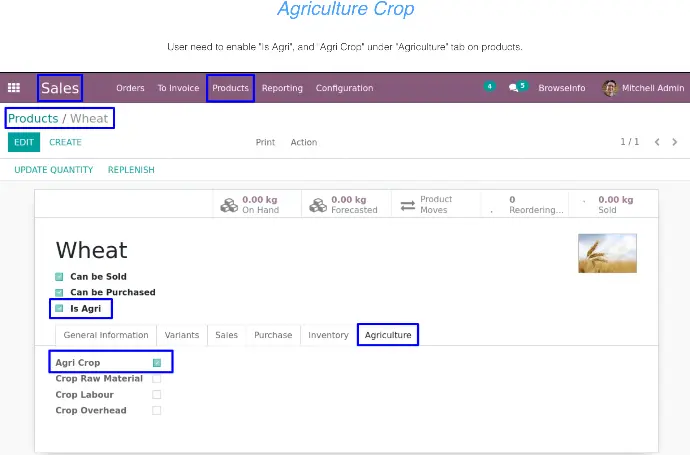Open Product Moves arrows icon
Image resolution: width=690 pixels, height=455 pixels.
tap(407, 205)
